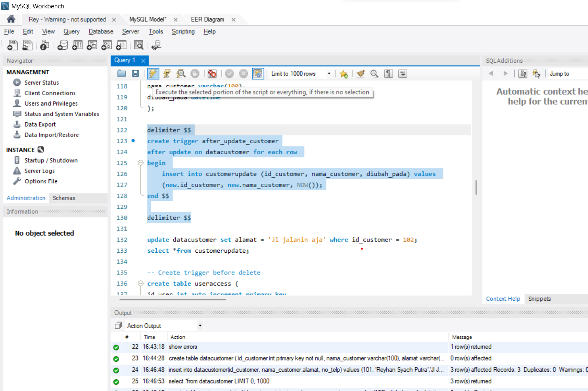The image size is (588, 391).
Task: Open Client Connections
Action: coord(50,93)
